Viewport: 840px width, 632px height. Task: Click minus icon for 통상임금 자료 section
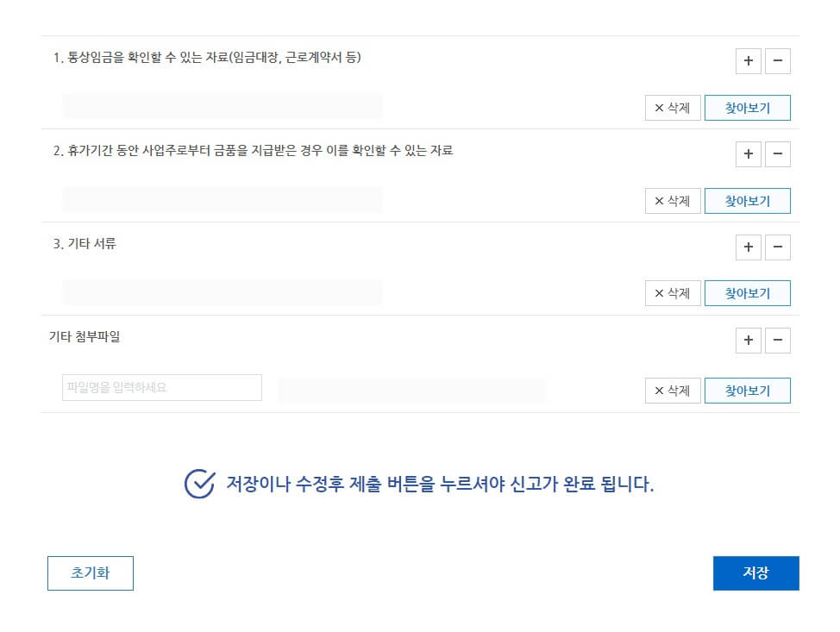click(x=777, y=61)
